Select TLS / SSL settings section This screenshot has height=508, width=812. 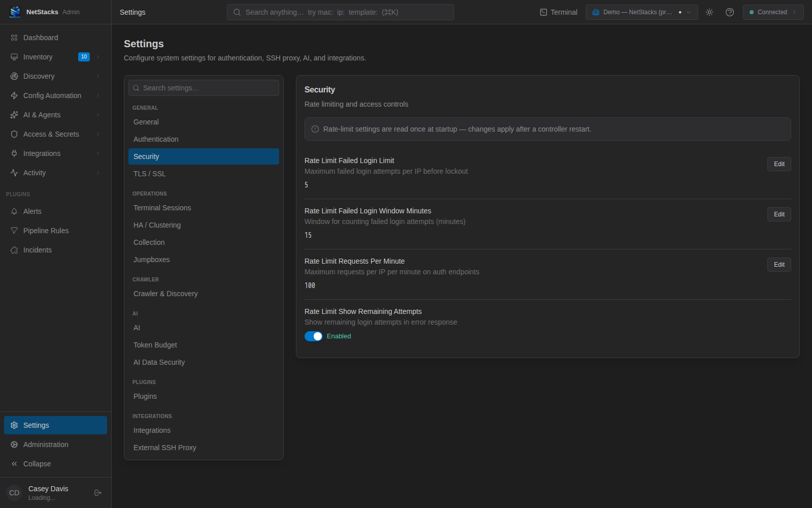(x=204, y=174)
